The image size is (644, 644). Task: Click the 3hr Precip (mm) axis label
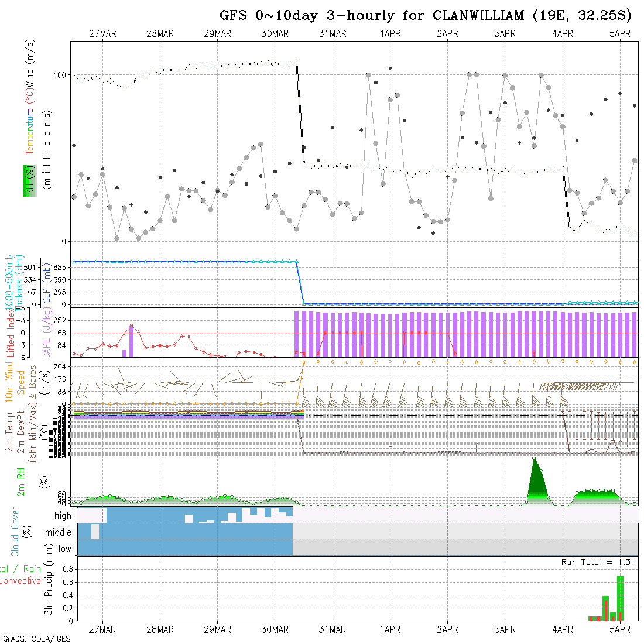tap(49, 579)
